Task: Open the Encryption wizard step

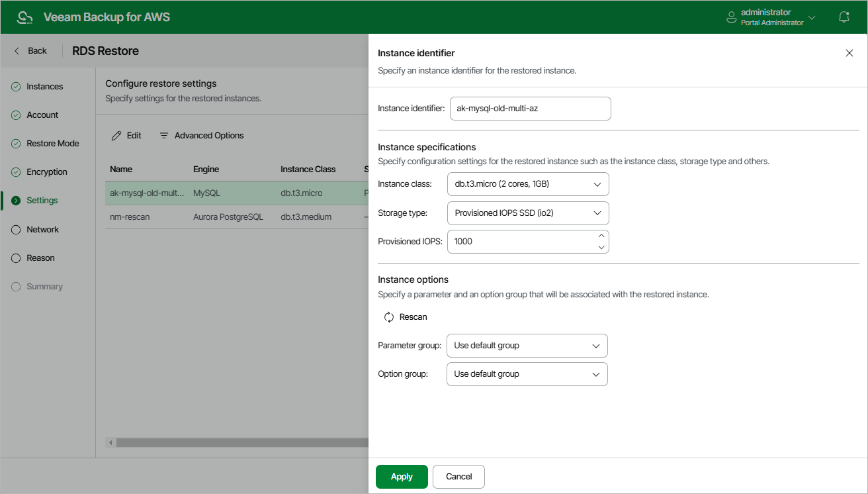Action: point(47,172)
